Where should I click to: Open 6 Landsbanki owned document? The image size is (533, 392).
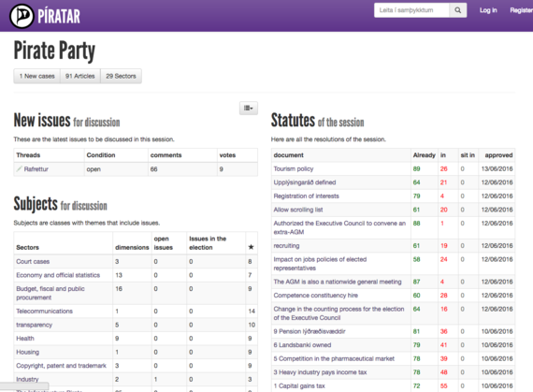302,345
